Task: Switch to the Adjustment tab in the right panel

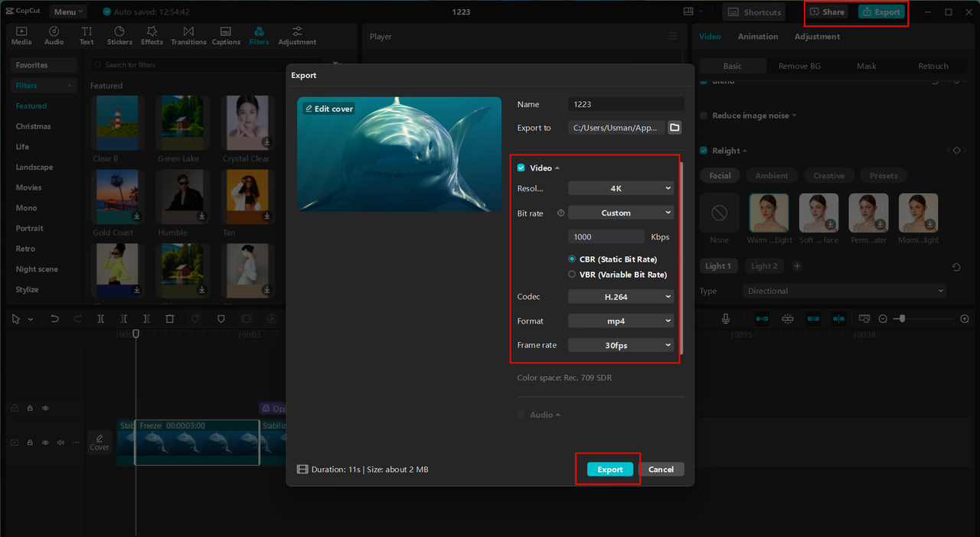Action: pyautogui.click(x=817, y=37)
